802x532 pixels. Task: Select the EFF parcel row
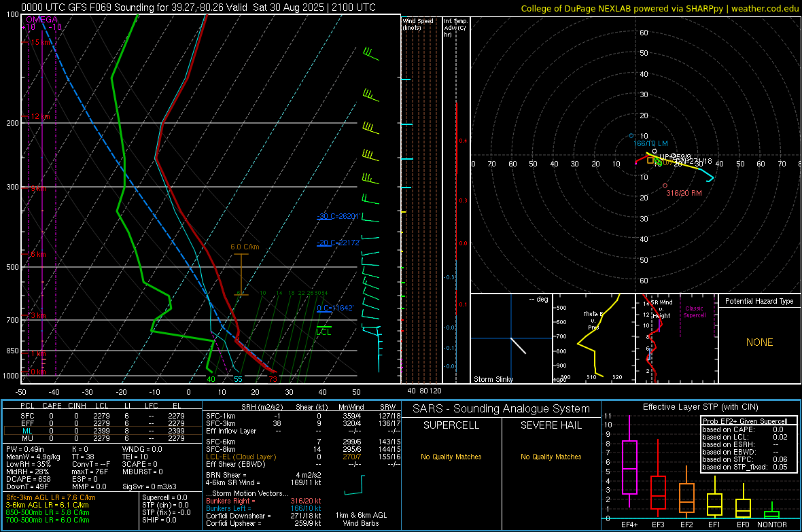pyautogui.click(x=102, y=423)
